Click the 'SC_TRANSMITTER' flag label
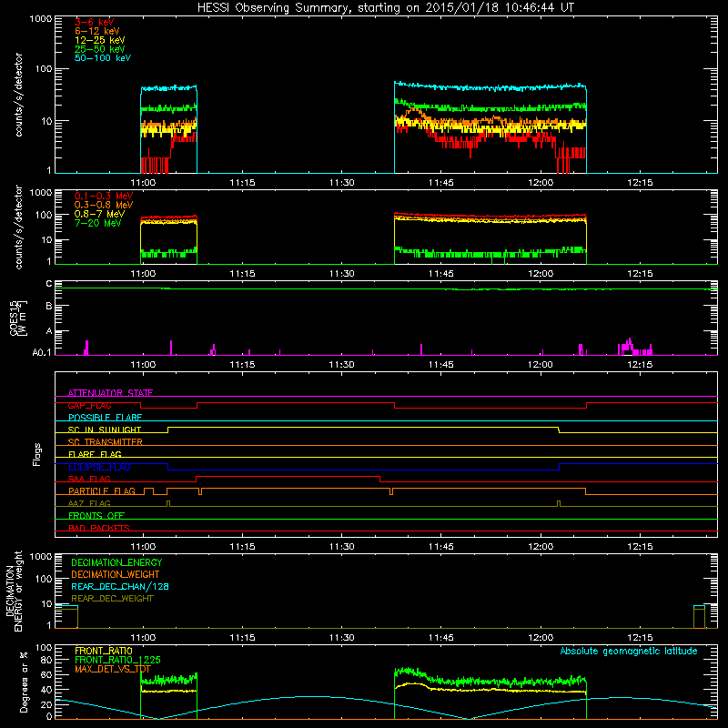The width and height of the screenshot is (728, 728). pyautogui.click(x=106, y=442)
